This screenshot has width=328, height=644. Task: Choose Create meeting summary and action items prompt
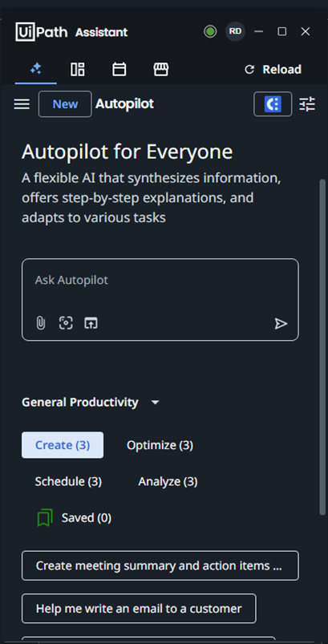click(x=160, y=565)
